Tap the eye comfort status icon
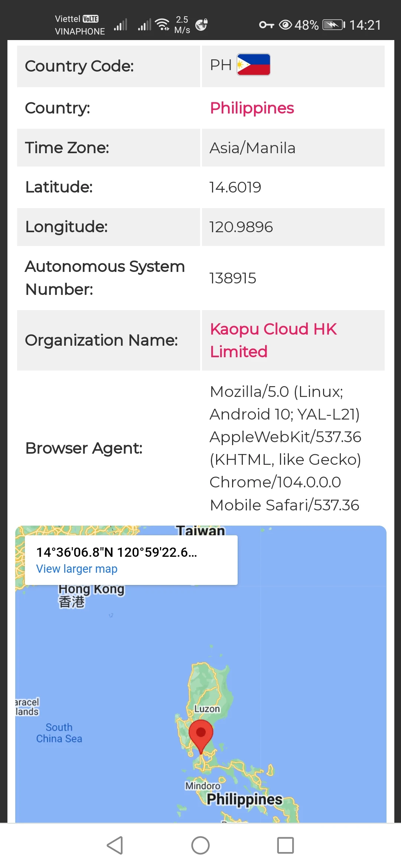This screenshot has width=401, height=868. [x=285, y=25]
